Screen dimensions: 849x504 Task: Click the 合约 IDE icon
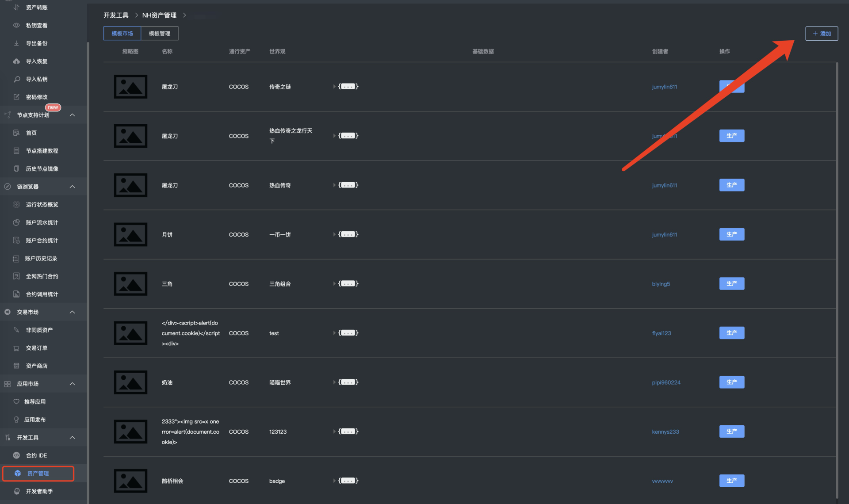pyautogui.click(x=16, y=455)
